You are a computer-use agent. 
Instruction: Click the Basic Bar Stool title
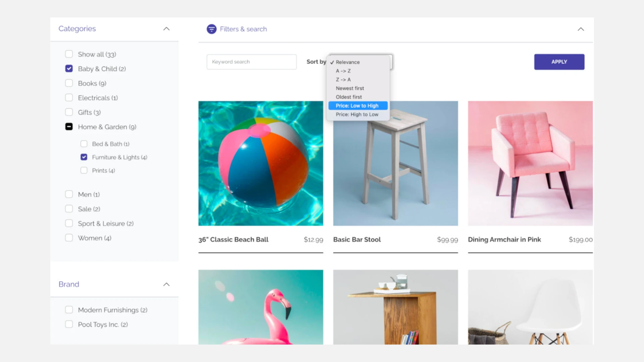click(x=357, y=240)
